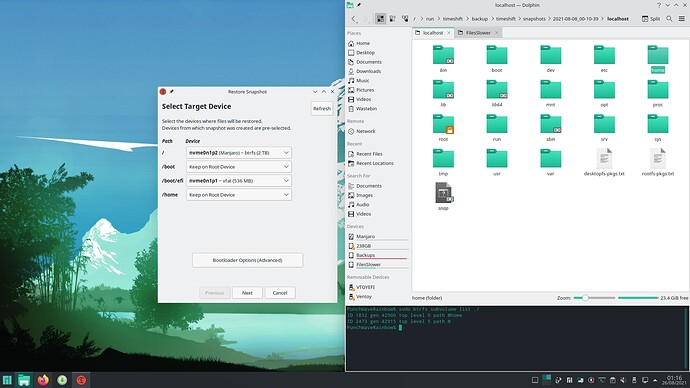
Task: Select the usr folder icon
Action: coord(497,158)
